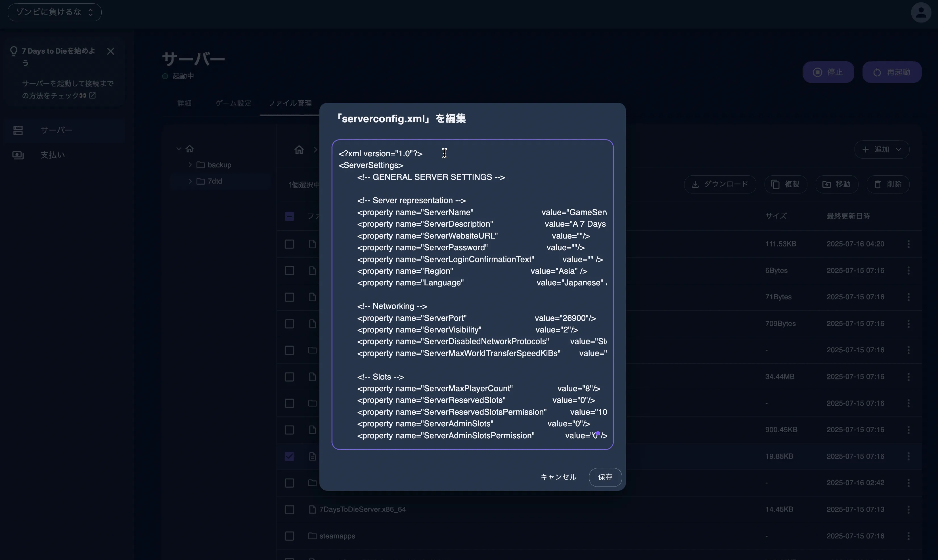Open the row menu for 34.44MB file
Viewport: 938px width, 560px height.
coord(908,377)
